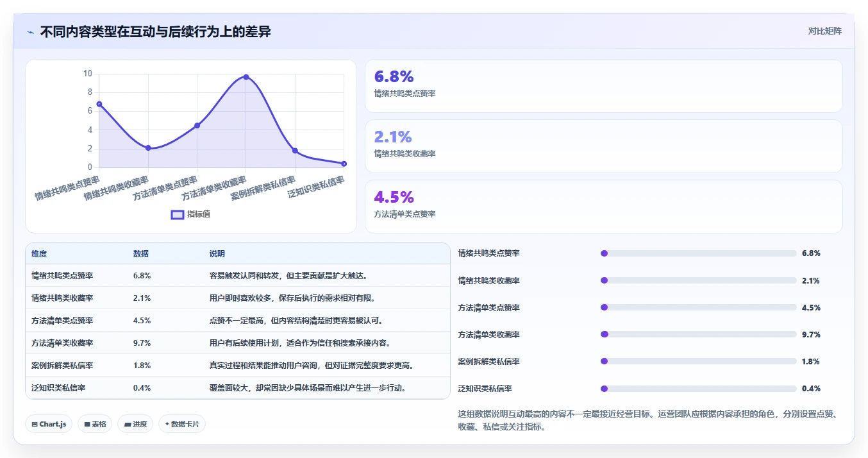Image resolution: width=868 pixels, height=458 pixels.
Task: Click the 方法清单类点赞率 progress bar
Action: coord(698,307)
